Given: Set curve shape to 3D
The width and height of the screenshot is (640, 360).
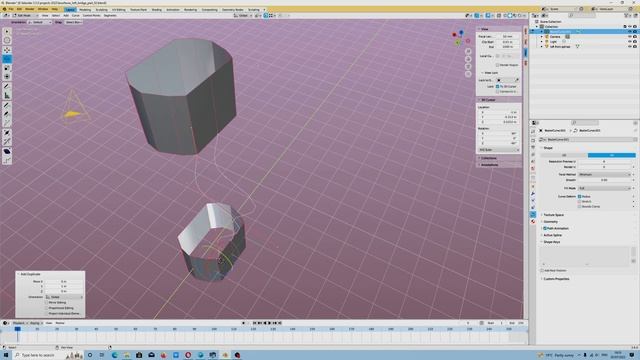Looking at the screenshot, I should (x=611, y=155).
